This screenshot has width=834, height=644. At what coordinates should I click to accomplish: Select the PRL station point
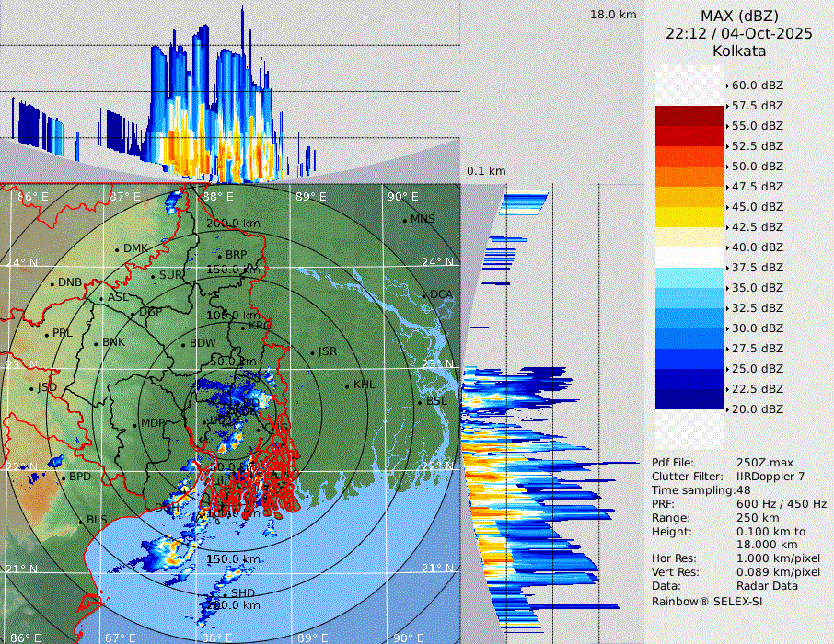(x=47, y=334)
